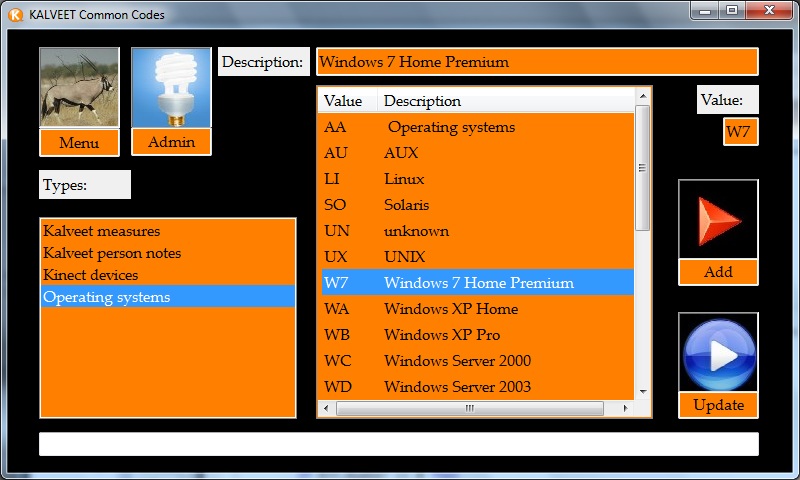The height and width of the screenshot is (480, 800).
Task: Click the Description text input field
Action: tap(537, 62)
